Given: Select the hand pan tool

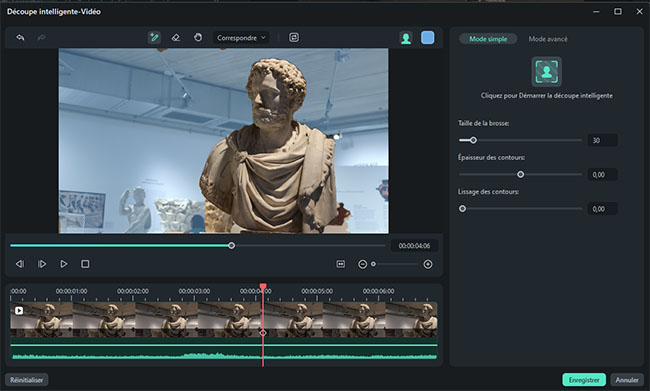Looking at the screenshot, I should pyautogui.click(x=198, y=38).
